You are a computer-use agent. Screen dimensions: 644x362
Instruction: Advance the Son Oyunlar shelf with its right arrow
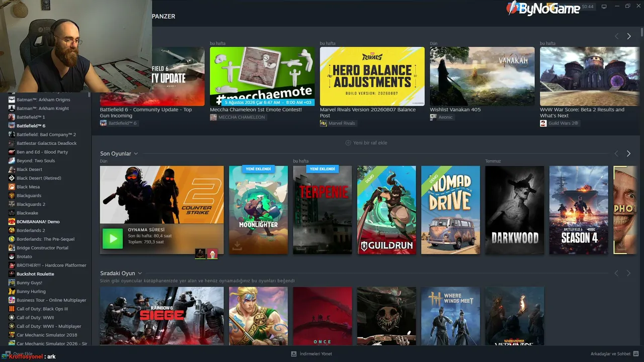click(x=628, y=153)
